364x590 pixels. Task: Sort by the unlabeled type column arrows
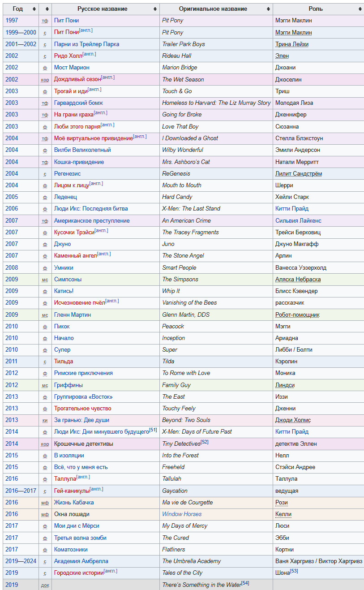coord(47,9)
